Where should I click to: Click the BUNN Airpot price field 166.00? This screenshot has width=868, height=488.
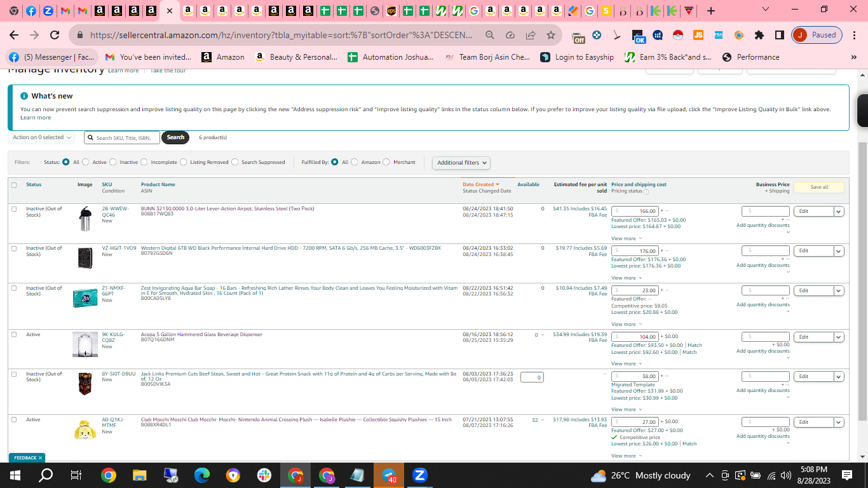point(634,211)
